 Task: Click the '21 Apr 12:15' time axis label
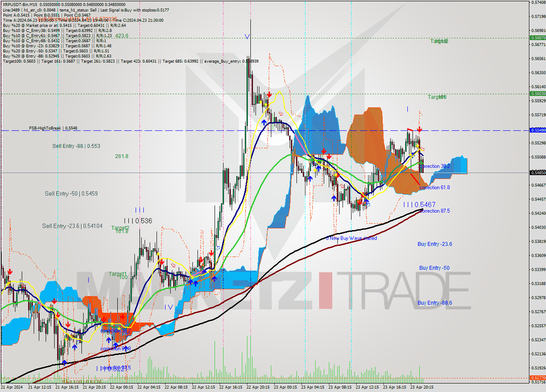coord(40,387)
